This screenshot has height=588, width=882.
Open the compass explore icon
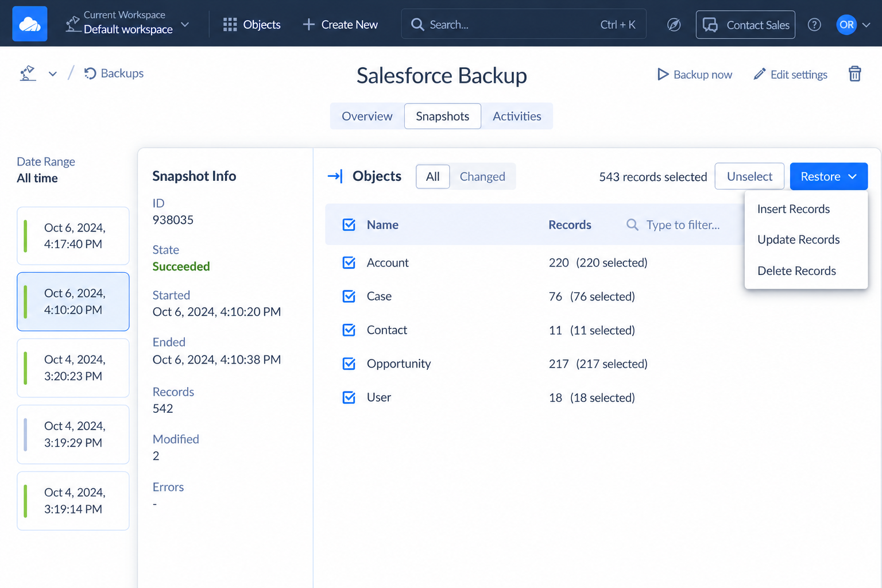[x=674, y=25]
